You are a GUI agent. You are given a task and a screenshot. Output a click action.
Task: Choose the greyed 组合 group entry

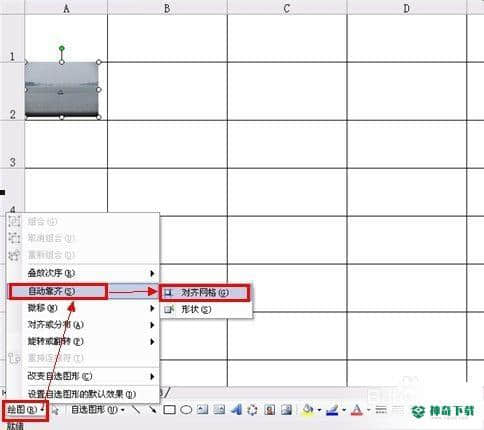(83, 221)
